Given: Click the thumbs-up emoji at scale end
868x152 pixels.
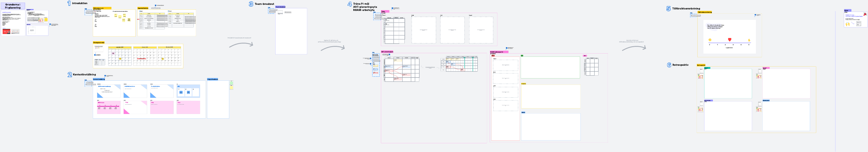Looking at the screenshot, I should [749, 40].
